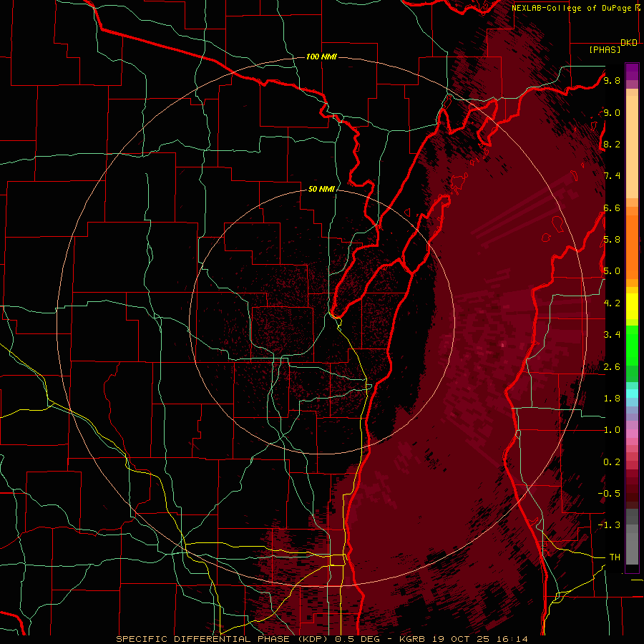Click the 1.8 value on the color scale
644x644 pixels.
coord(612,399)
